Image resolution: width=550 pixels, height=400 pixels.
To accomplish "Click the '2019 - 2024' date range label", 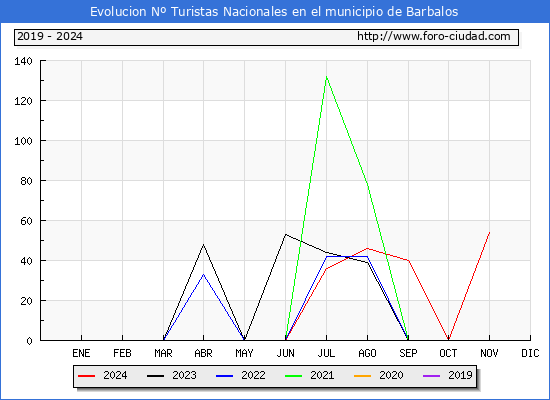I will coord(50,36).
